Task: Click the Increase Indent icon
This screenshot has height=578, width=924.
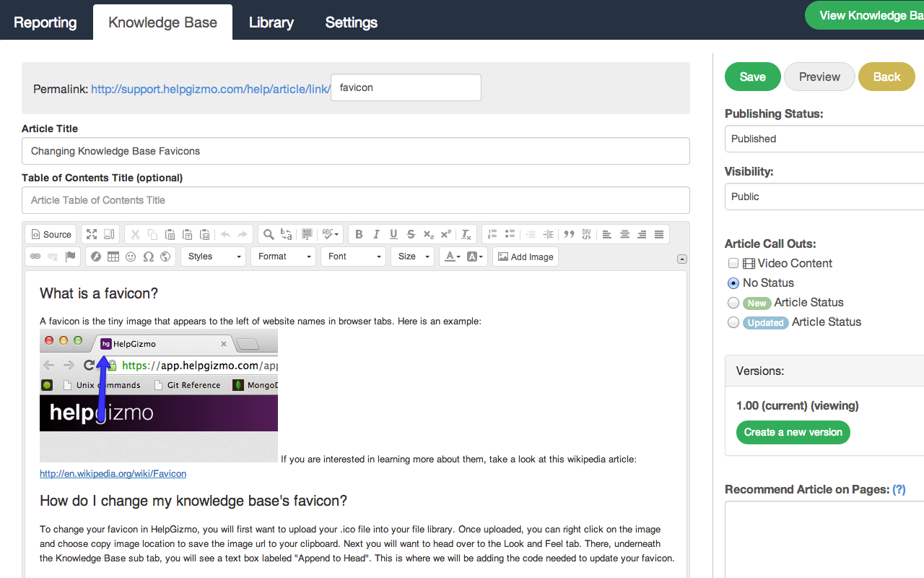Action: (x=548, y=234)
